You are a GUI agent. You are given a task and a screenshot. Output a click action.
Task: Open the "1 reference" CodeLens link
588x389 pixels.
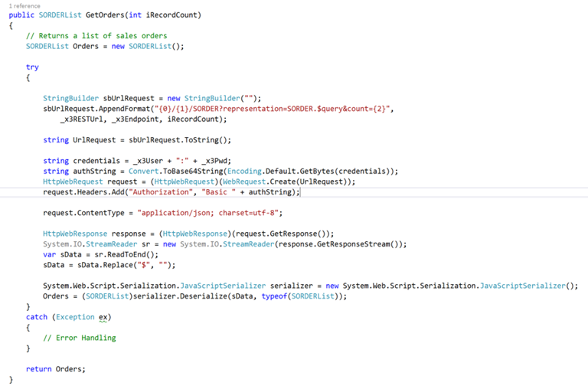(24, 6)
